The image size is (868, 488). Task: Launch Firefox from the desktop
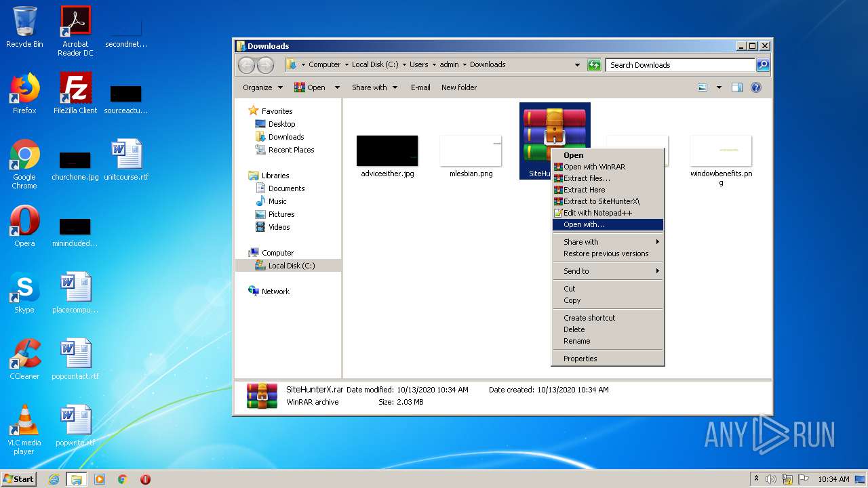point(24,94)
